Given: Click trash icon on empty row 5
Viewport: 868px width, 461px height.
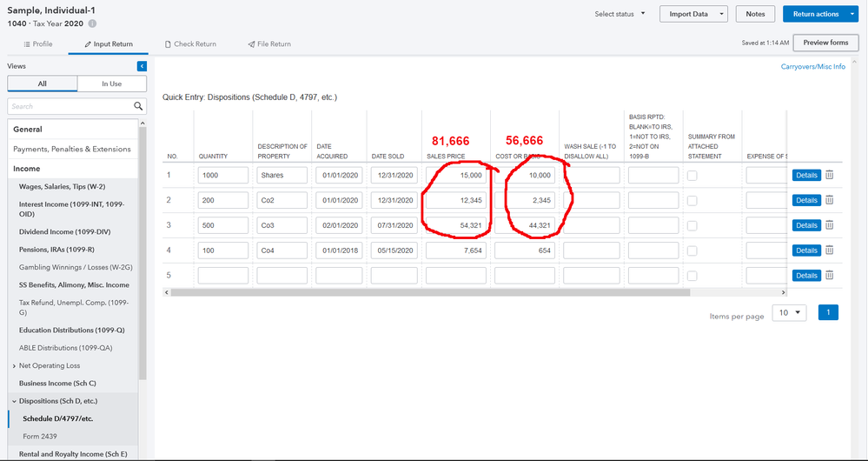Looking at the screenshot, I should click(829, 276).
